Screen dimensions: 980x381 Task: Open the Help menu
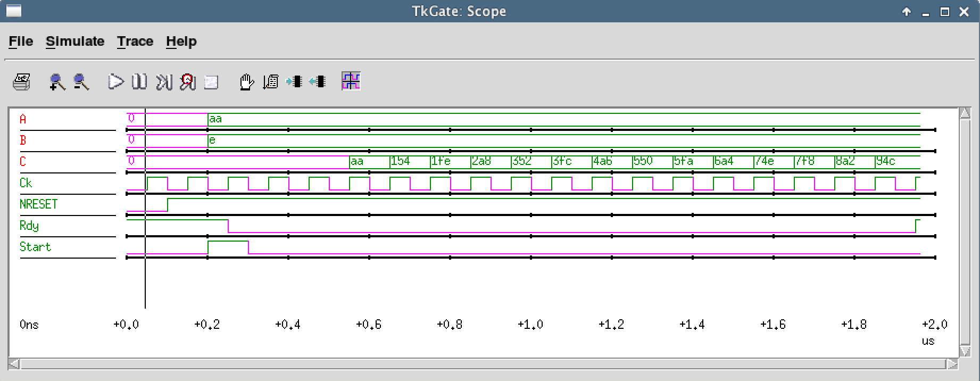[181, 42]
